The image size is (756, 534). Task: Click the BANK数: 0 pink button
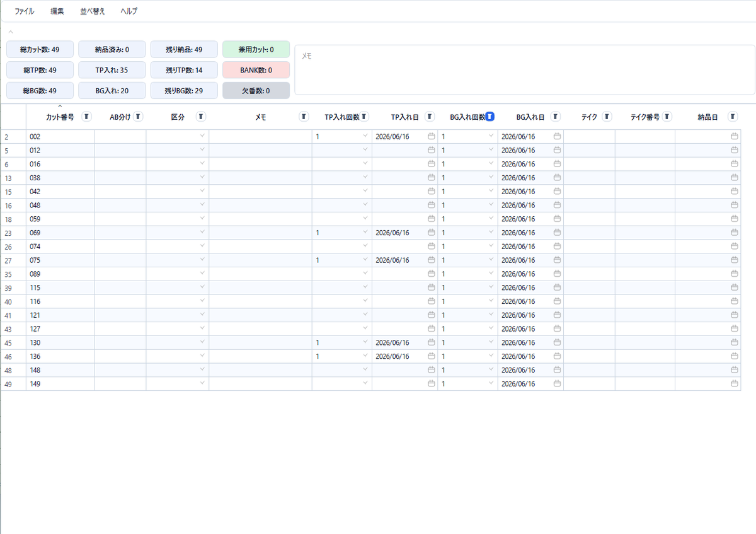coord(256,70)
